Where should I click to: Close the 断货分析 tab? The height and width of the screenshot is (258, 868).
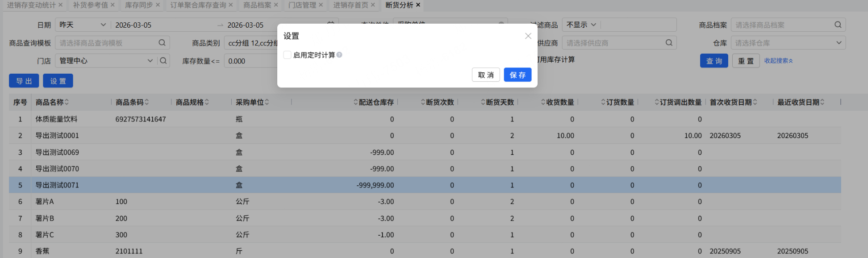(x=418, y=5)
